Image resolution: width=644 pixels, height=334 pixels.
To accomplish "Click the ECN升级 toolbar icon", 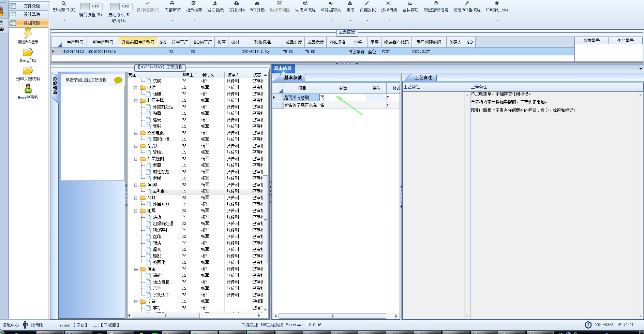I will pos(257,3).
